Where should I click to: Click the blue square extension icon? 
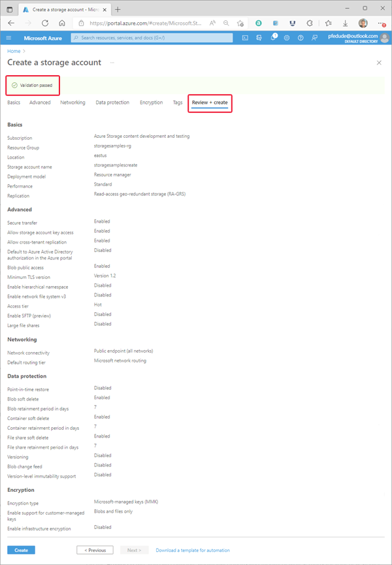276,23
